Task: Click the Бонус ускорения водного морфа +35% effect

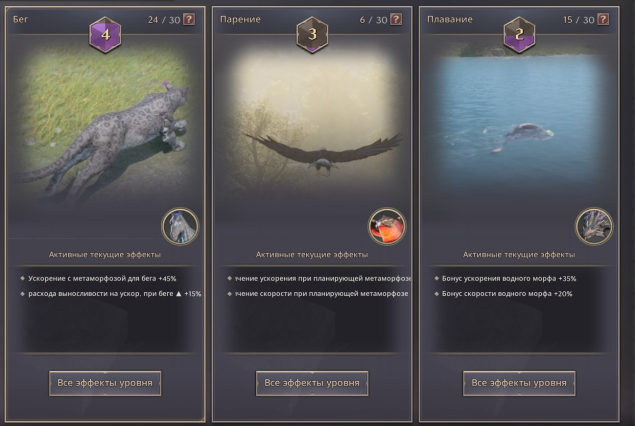Action: click(x=509, y=279)
